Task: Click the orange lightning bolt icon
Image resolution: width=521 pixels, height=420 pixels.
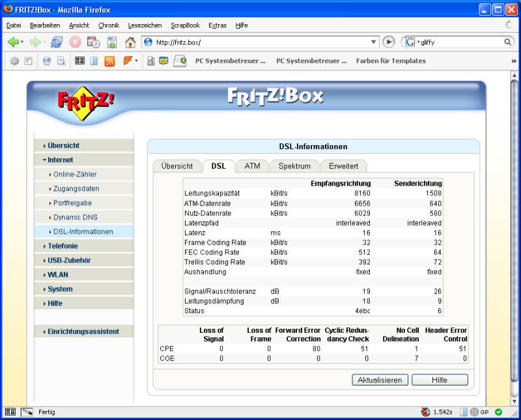Action: click(x=128, y=61)
